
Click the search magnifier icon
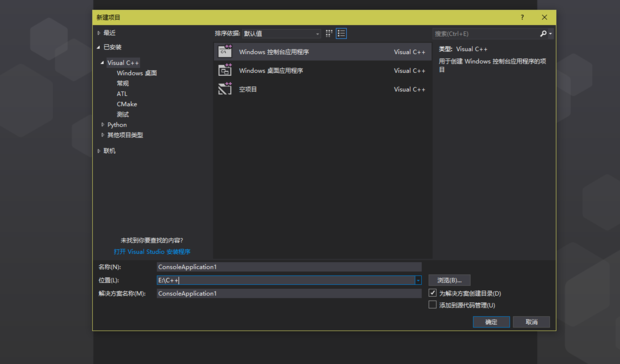(x=543, y=34)
